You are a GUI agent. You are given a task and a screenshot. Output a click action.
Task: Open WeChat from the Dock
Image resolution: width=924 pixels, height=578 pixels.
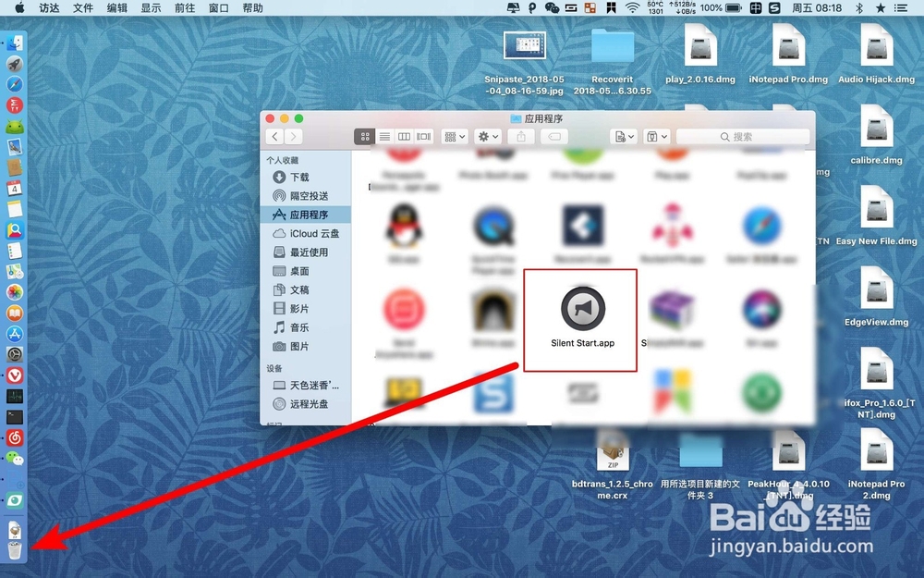click(x=15, y=459)
